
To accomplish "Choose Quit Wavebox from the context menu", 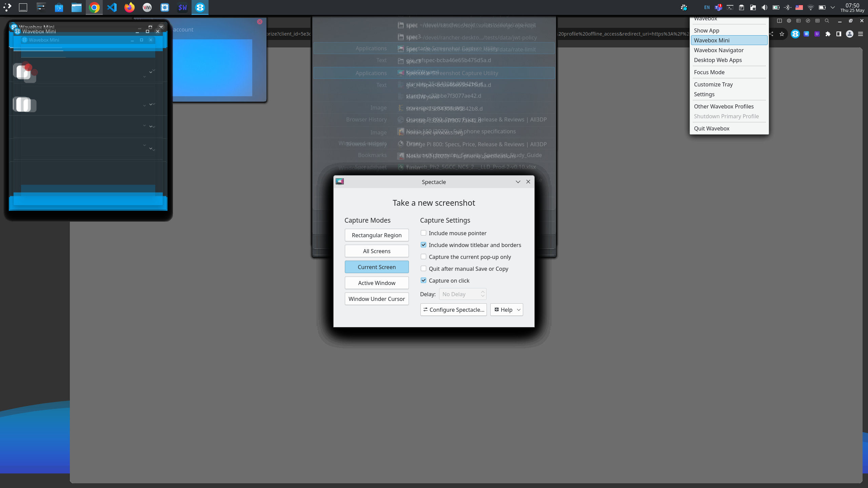I will pyautogui.click(x=711, y=128).
